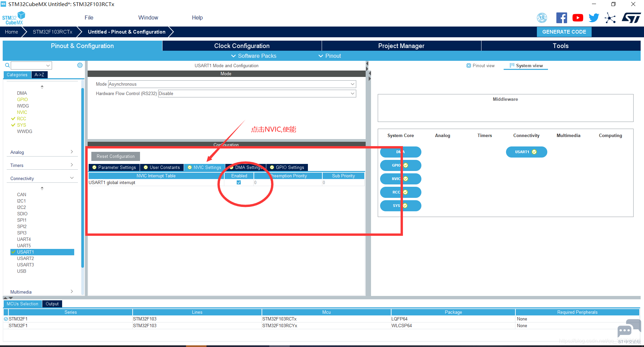
Task: Expand the Timers category
Action: pos(42,165)
